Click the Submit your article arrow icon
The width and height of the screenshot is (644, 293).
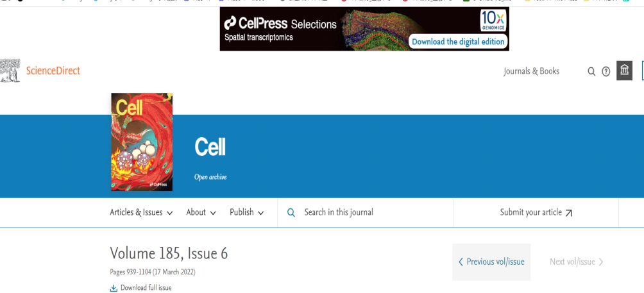point(568,213)
